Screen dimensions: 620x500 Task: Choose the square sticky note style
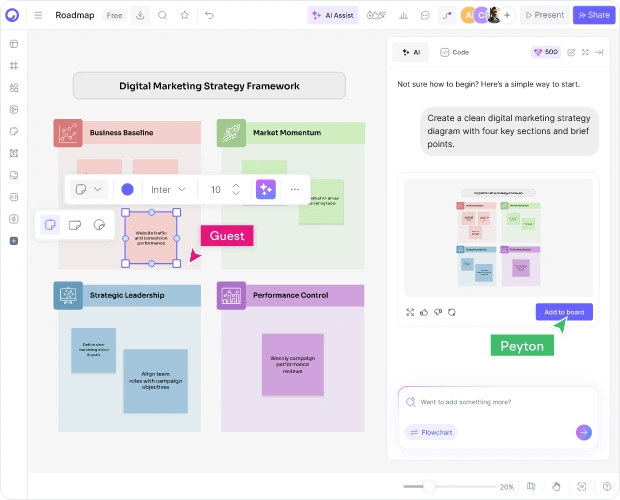pos(50,225)
